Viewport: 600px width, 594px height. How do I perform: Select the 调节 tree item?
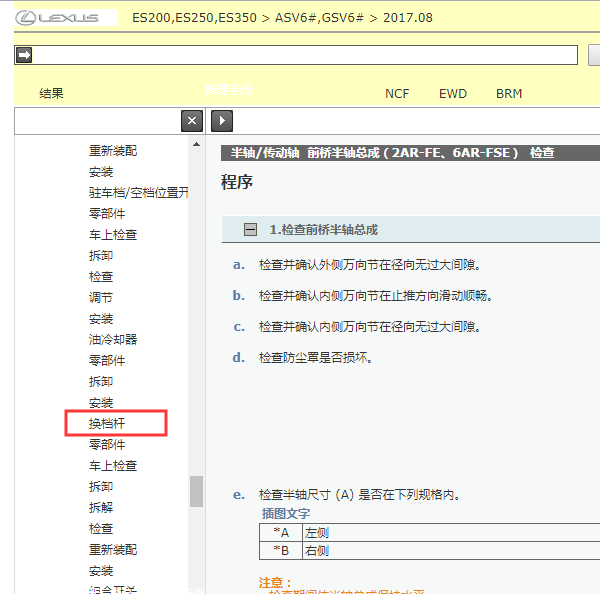tap(101, 297)
